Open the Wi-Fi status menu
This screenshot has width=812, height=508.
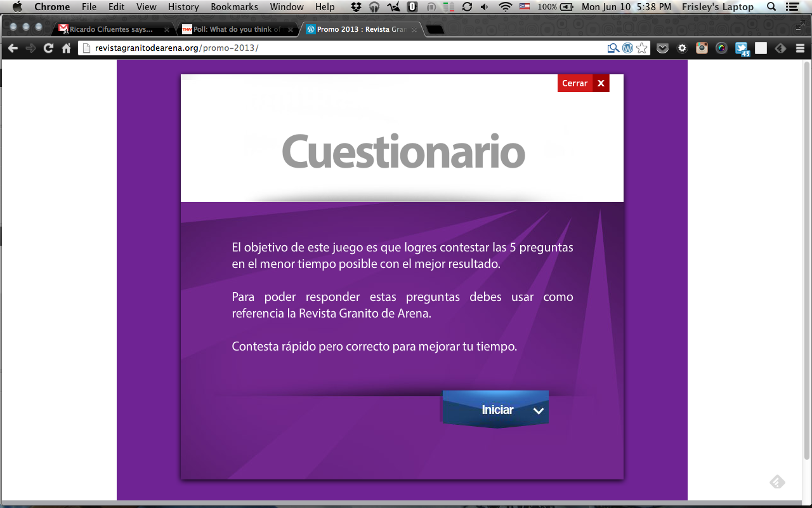pyautogui.click(x=505, y=7)
